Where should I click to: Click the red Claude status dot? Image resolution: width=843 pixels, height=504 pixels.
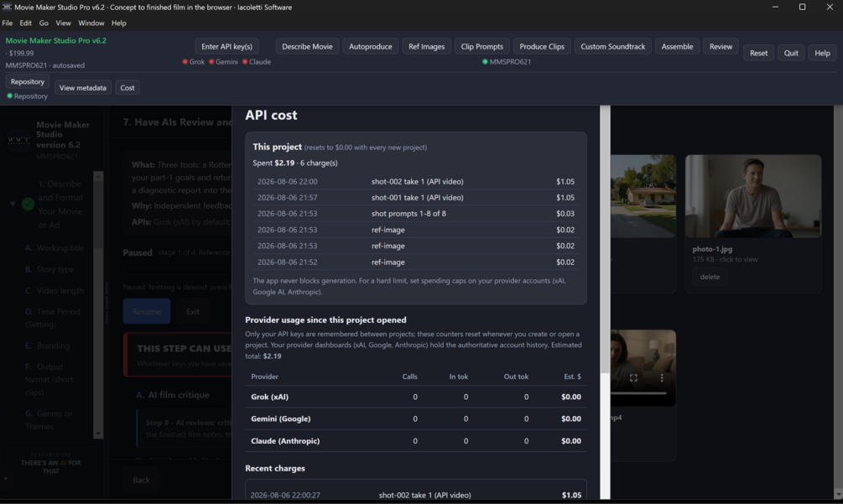click(245, 62)
